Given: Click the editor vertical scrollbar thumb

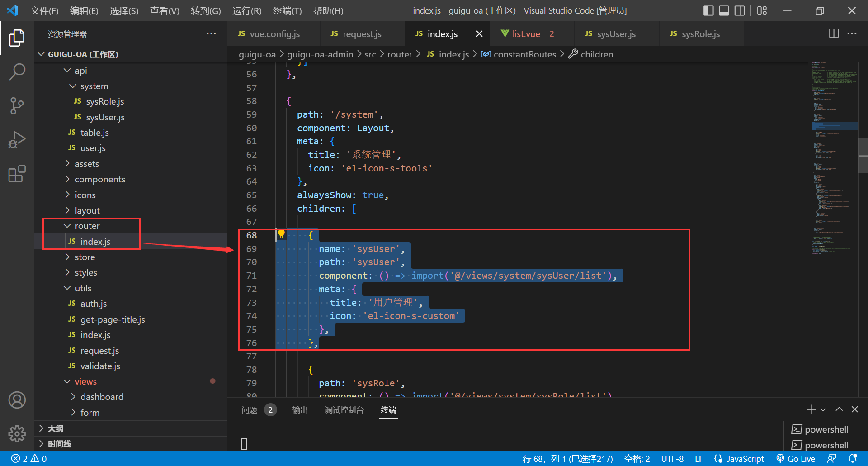Looking at the screenshot, I should click(863, 156).
